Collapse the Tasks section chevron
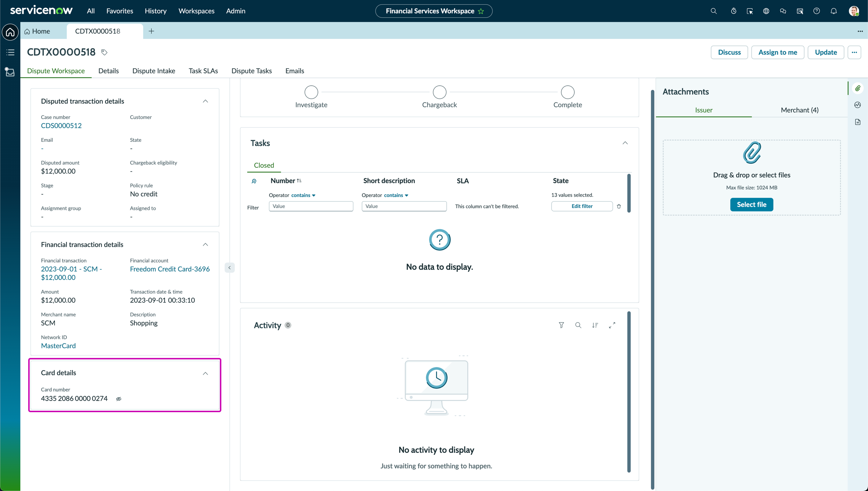The height and width of the screenshot is (491, 868). pyautogui.click(x=625, y=143)
